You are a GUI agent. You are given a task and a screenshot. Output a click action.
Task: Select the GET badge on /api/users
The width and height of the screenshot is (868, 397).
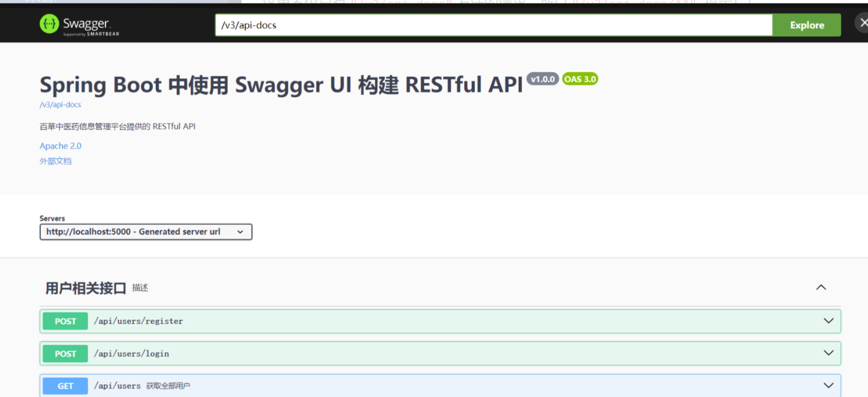[64, 385]
